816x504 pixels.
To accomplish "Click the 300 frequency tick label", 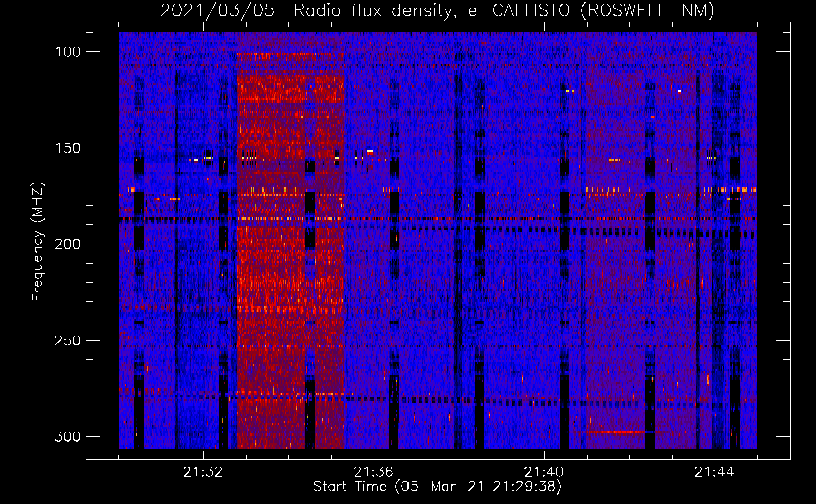I will click(68, 436).
